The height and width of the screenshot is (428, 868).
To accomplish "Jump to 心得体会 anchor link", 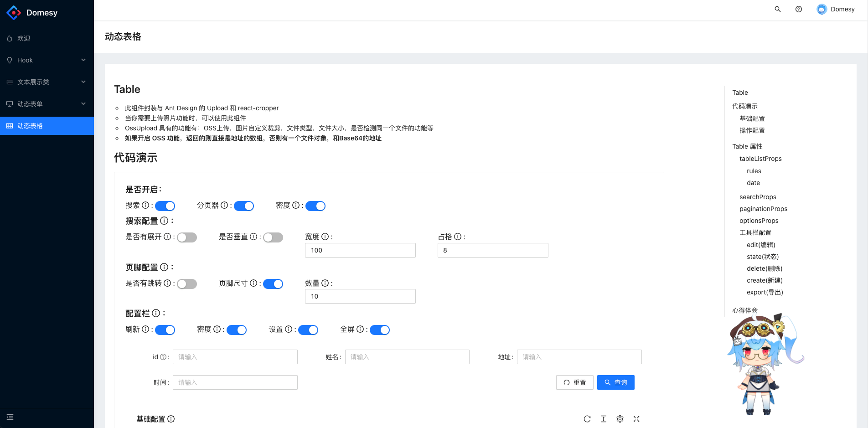I will coord(745,310).
